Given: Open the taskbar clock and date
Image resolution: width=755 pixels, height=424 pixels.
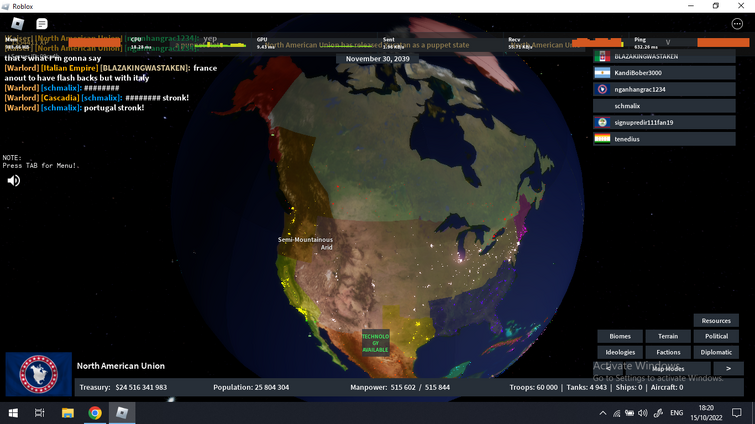Looking at the screenshot, I should [706, 413].
